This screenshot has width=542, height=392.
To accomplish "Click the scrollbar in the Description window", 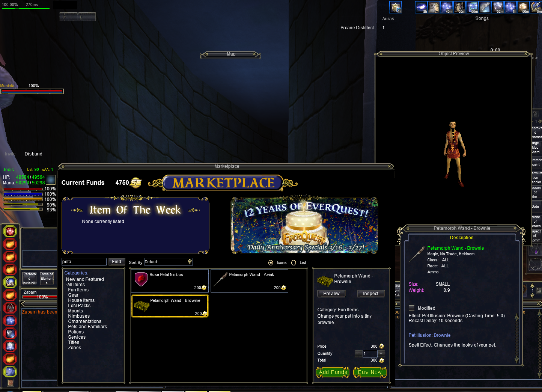I will (517, 338).
